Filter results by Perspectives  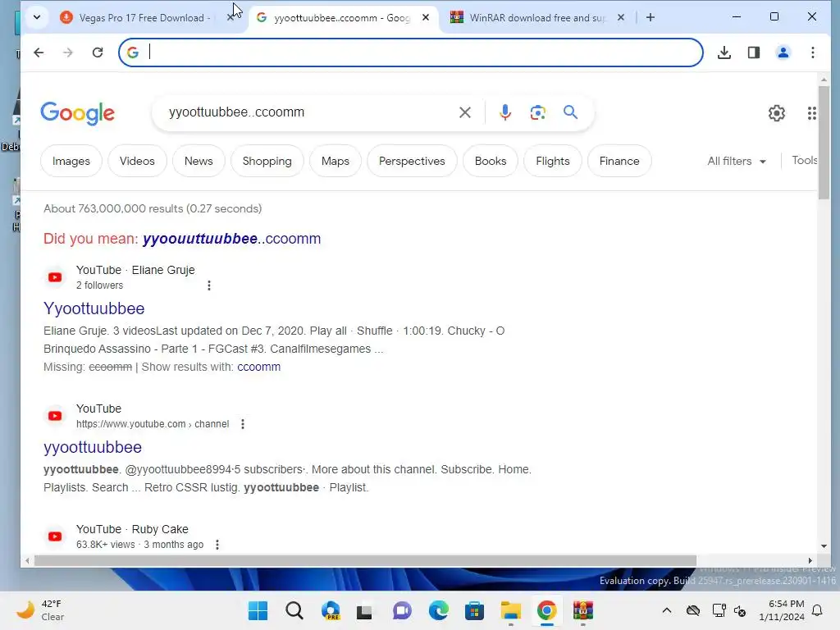[412, 162]
